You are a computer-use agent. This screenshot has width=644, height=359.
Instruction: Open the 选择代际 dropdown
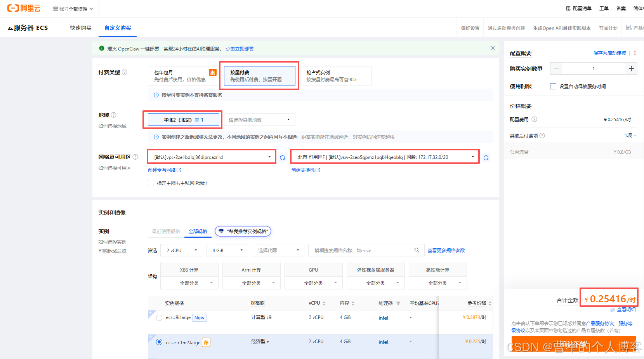(278, 250)
